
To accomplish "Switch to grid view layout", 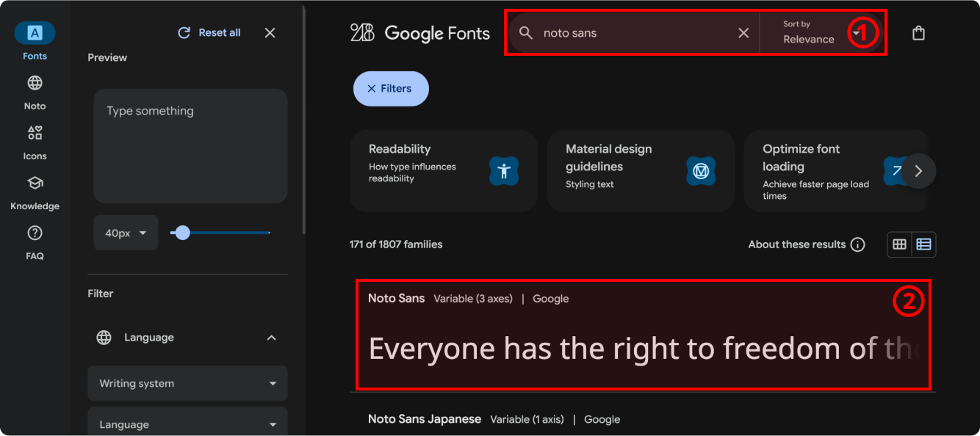I will click(x=899, y=245).
